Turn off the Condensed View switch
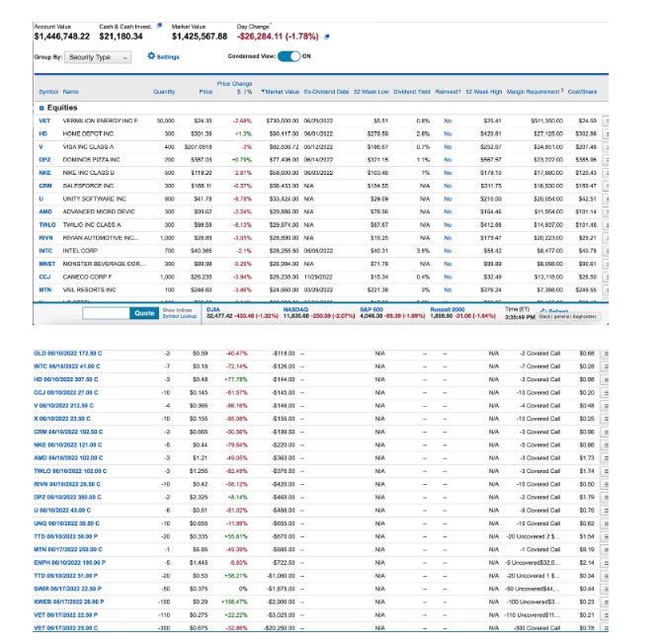Image resolution: width=661 pixels, height=644 pixels. tap(289, 56)
